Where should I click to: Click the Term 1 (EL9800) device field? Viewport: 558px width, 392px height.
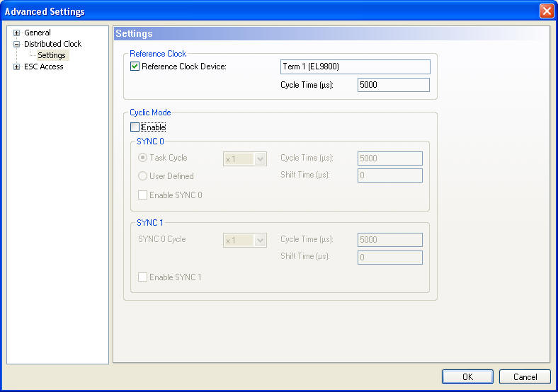[x=355, y=67]
